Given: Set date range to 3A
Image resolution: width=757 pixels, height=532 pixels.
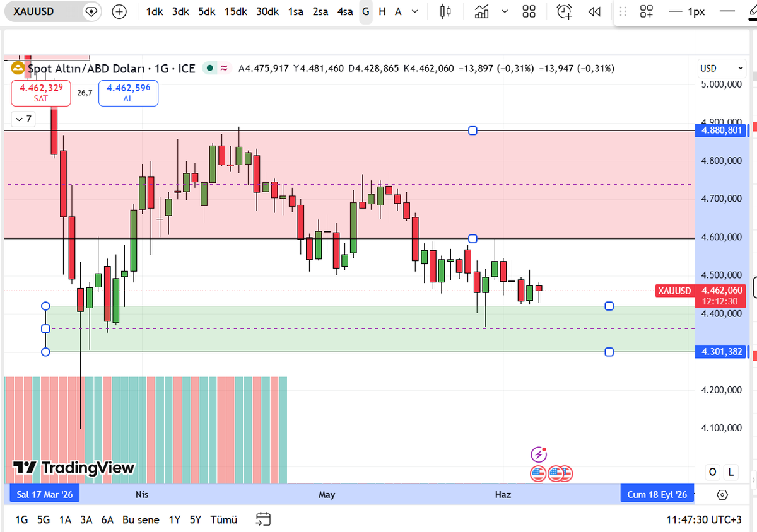Looking at the screenshot, I should tap(86, 520).
